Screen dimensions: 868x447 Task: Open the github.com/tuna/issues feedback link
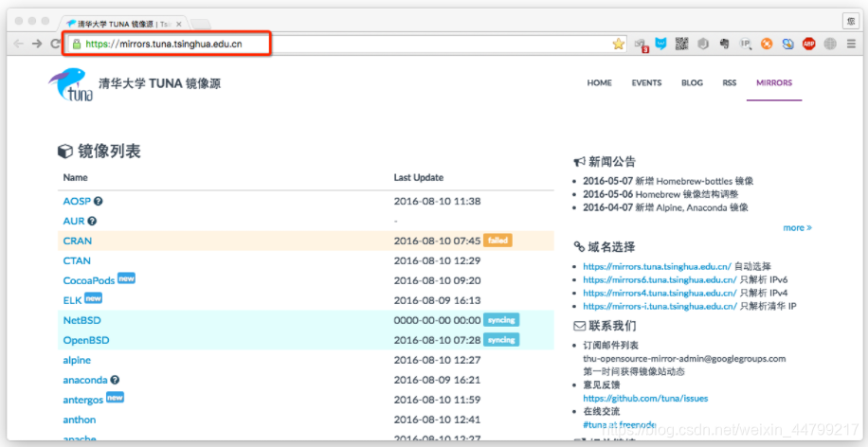(645, 399)
